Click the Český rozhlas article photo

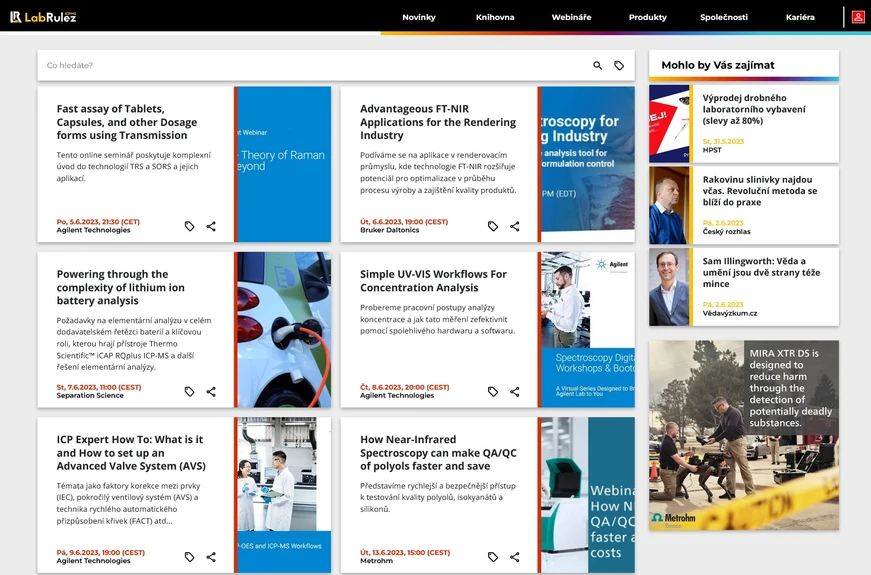click(x=669, y=206)
